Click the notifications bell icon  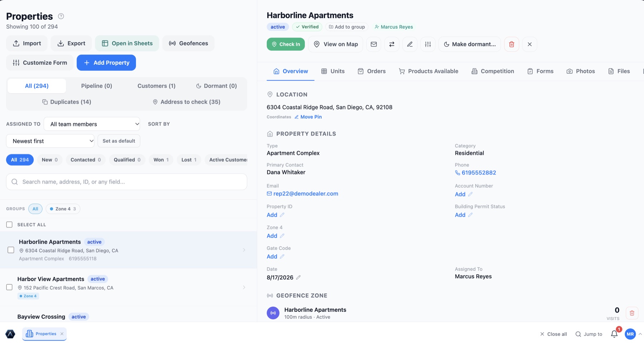coord(614,334)
